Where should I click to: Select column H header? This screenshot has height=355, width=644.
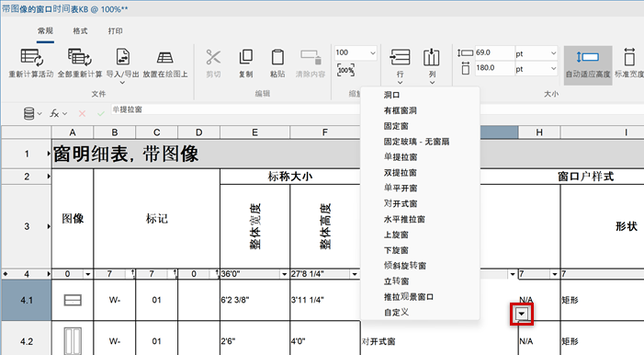539,132
